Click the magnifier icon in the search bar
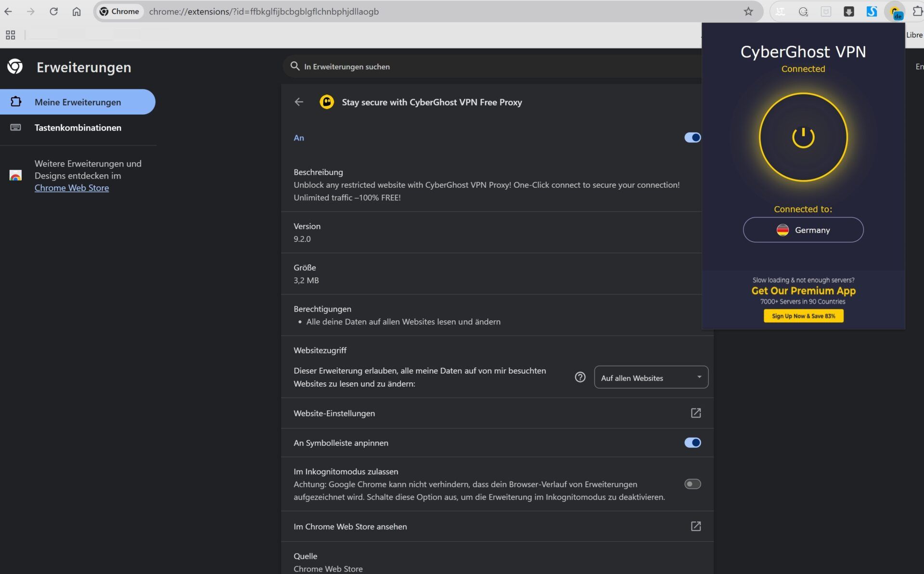Screen dimensions: 924x574 [295, 66]
